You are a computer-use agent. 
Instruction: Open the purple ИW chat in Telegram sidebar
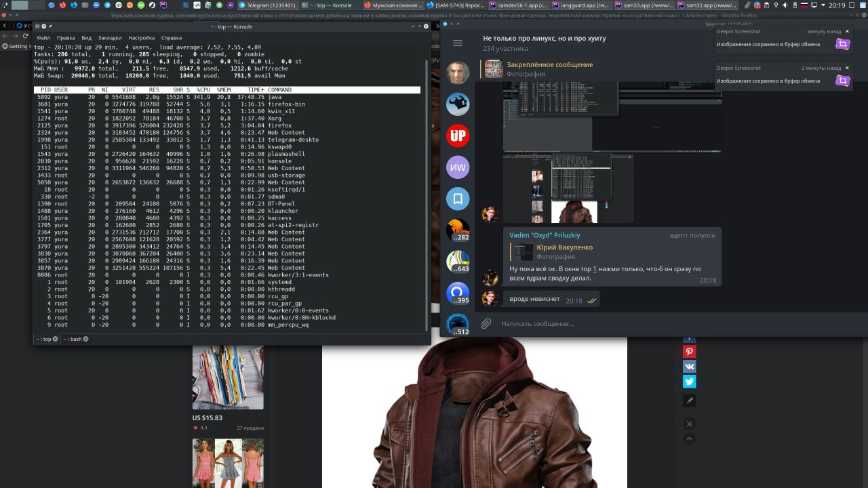458,167
